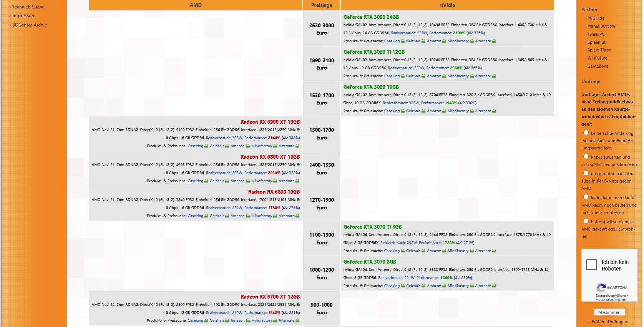Click Caseking link in RTX 3070 Ti row
This screenshot has width=644, height=327.
tap(392, 251)
